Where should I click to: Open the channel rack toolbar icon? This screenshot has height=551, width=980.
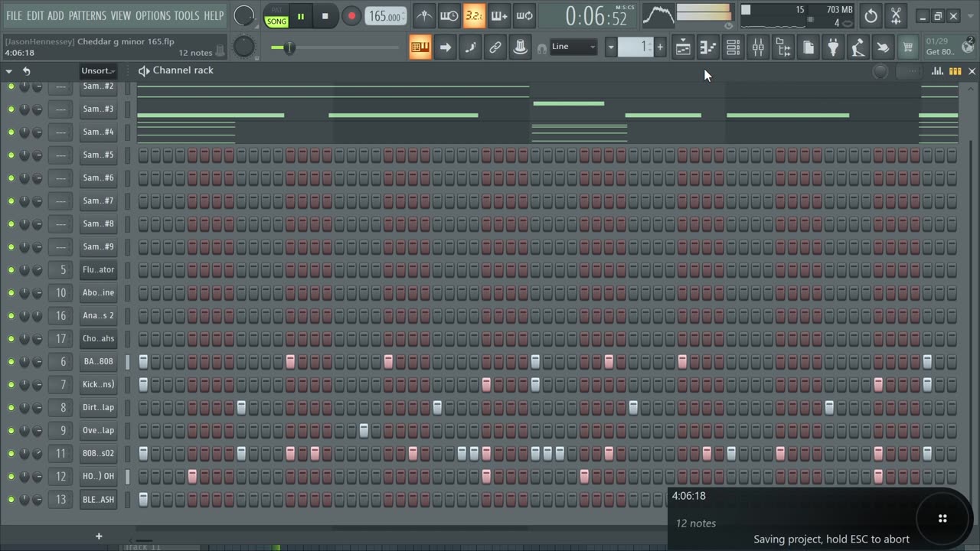coord(733,47)
